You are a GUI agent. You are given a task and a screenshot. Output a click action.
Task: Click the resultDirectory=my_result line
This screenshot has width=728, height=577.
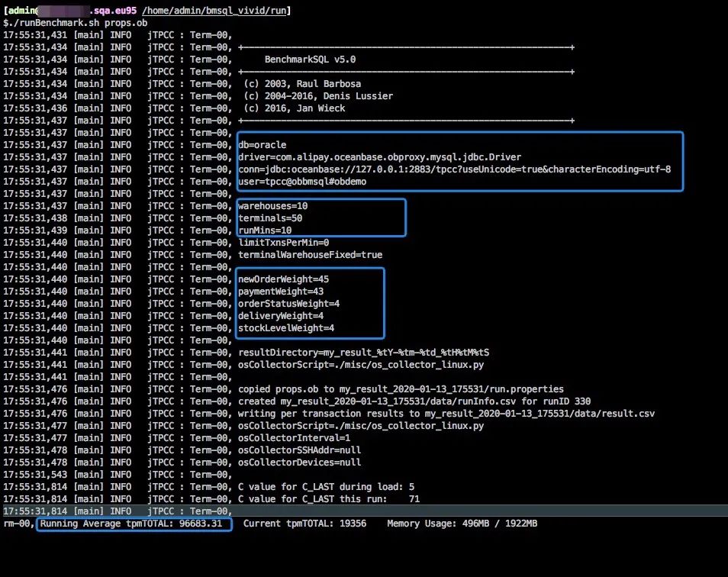[363, 353]
